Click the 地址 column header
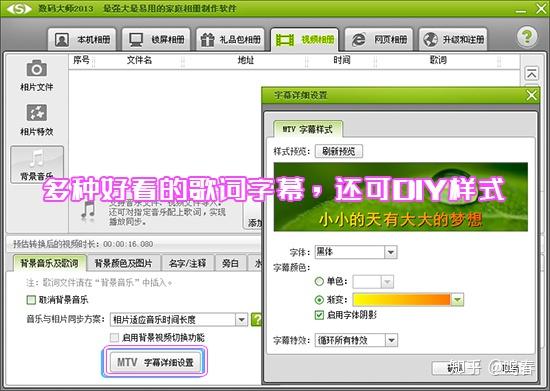The width and height of the screenshot is (550, 391). [x=246, y=60]
